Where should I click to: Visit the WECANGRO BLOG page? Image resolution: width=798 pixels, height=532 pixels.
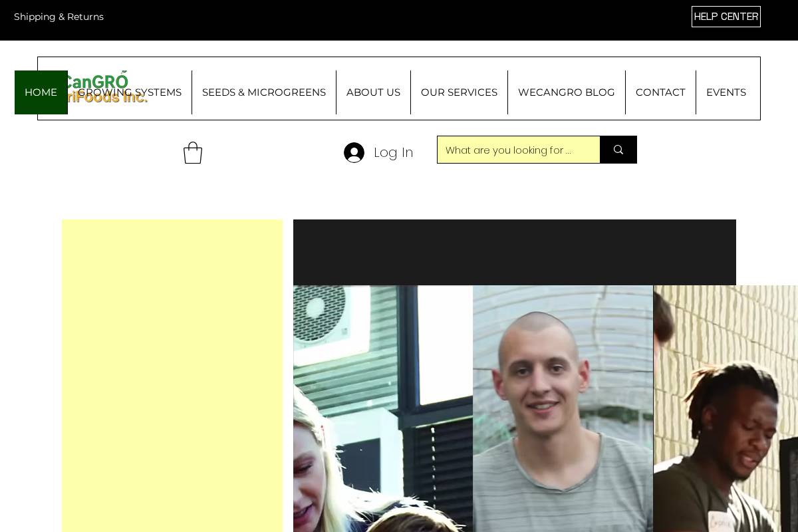567,92
